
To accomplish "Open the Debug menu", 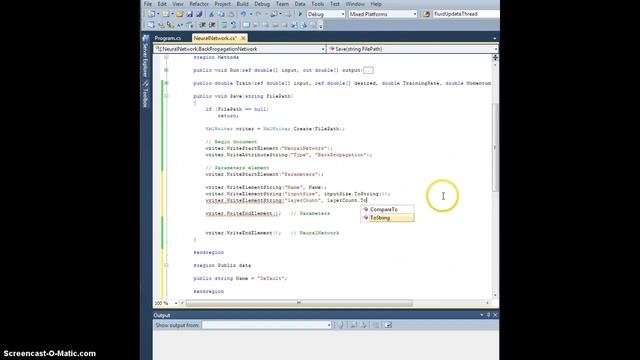I will point(262,4).
